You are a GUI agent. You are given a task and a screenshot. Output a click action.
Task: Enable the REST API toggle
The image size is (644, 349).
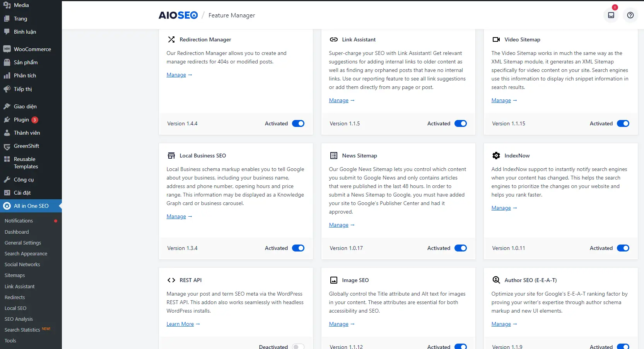click(x=298, y=347)
